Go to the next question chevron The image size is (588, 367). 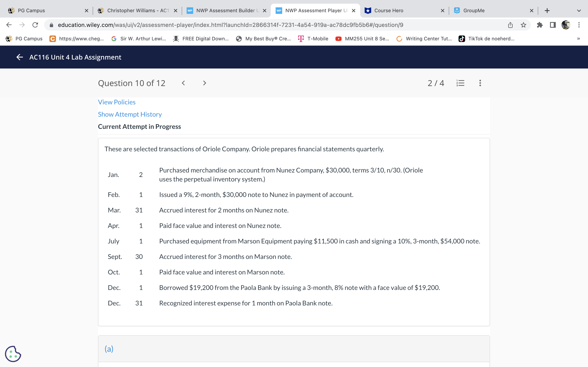point(204,83)
